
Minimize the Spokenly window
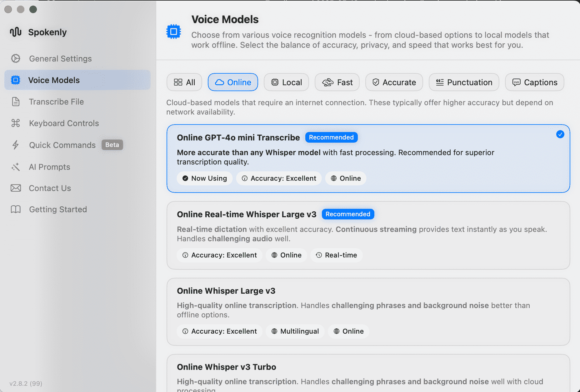pyautogui.click(x=21, y=9)
